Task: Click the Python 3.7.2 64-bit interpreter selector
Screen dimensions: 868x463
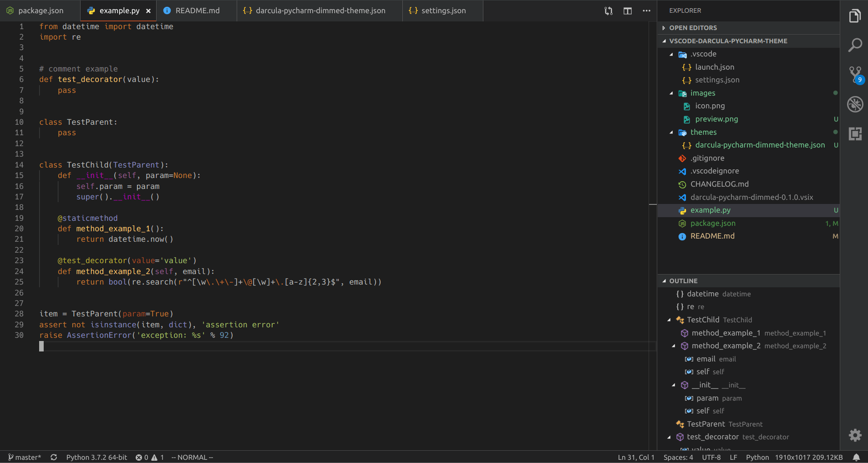Action: [x=96, y=457]
